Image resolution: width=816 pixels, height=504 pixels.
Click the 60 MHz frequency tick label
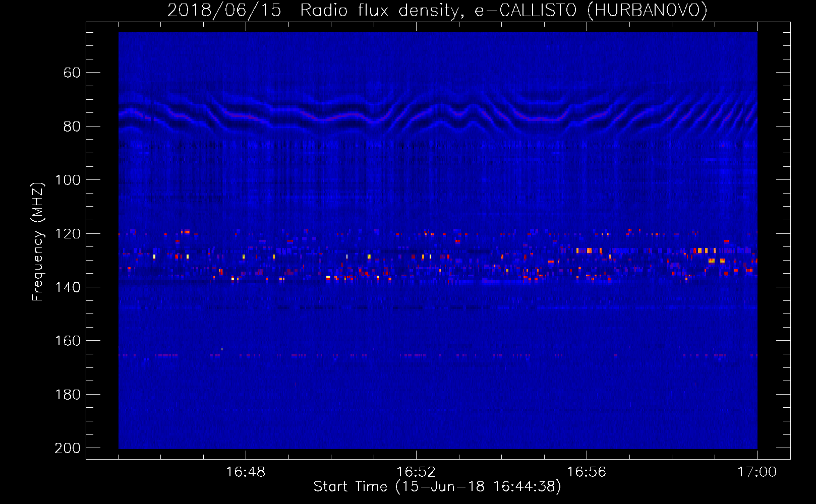coord(72,73)
